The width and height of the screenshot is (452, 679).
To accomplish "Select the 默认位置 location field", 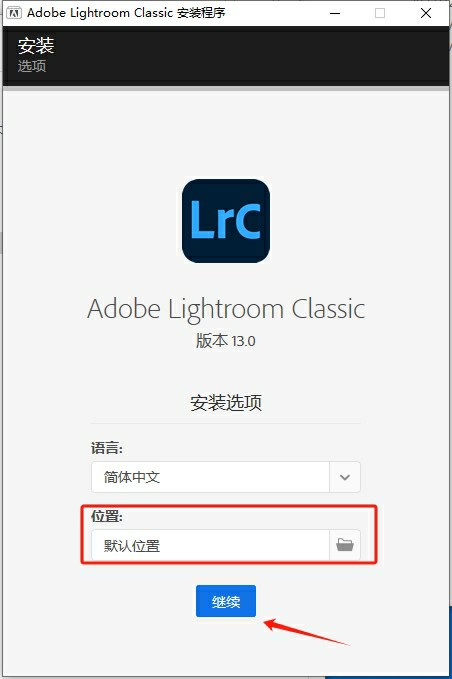I will (210, 545).
